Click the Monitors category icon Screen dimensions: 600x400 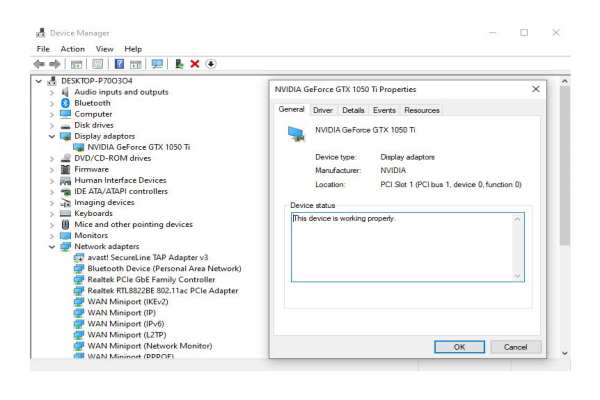[65, 235]
